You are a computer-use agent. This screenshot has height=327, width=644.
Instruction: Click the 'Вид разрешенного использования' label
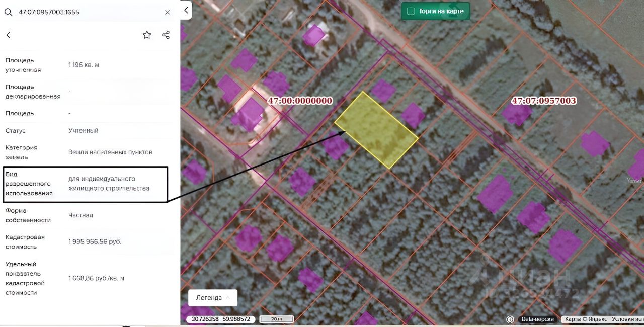(x=29, y=184)
